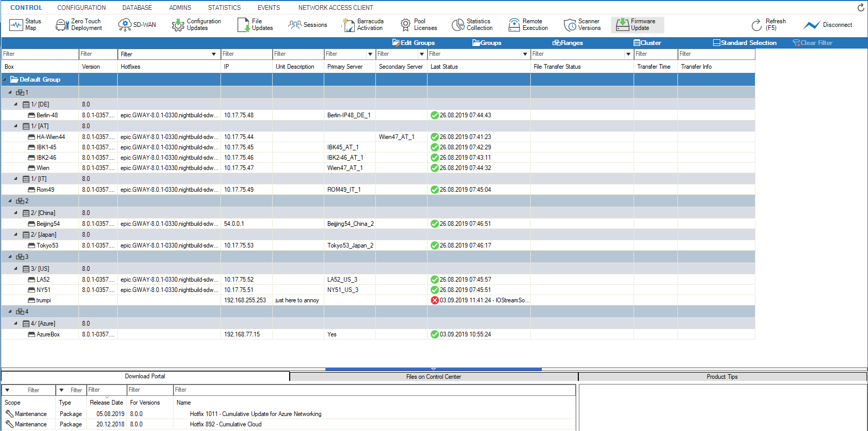Screen dimensions: 868x431
Task: Click the Edit Groups button
Action: (x=413, y=43)
